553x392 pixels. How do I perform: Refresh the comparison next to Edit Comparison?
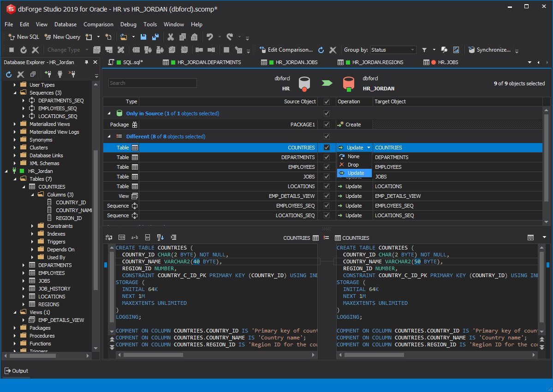click(x=321, y=50)
